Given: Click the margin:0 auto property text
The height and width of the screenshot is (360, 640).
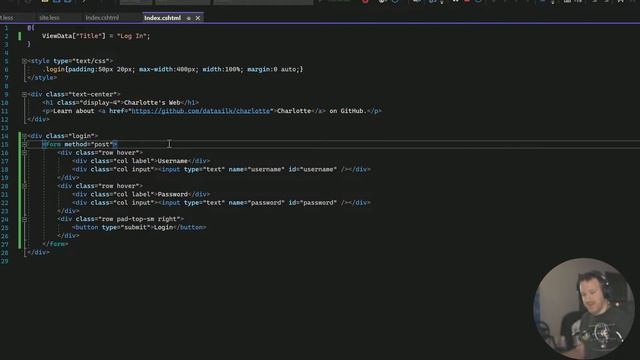Looking at the screenshot, I should 273,69.
